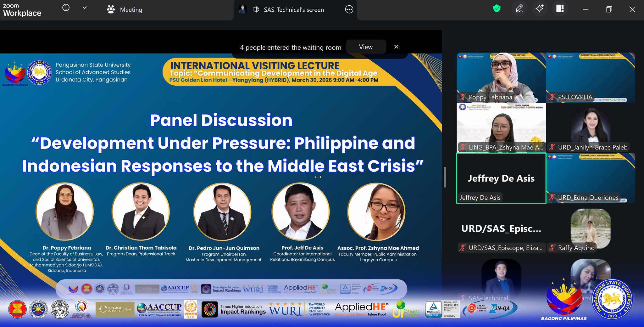The height and width of the screenshot is (327, 644).
Task: Toggle the muted microphone on PSU OVPLIA
Action: click(x=552, y=97)
